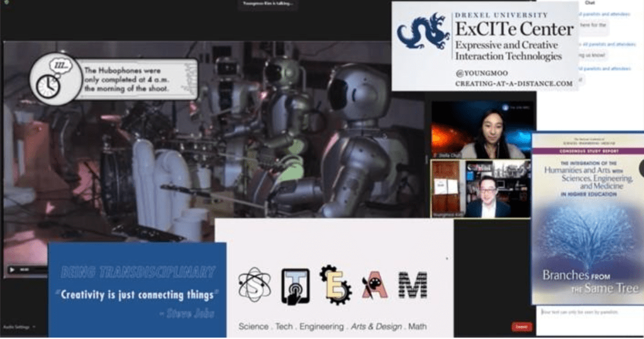Click the gear-shaped Engineering E icon
The width and height of the screenshot is (644, 339).
[x=334, y=285]
